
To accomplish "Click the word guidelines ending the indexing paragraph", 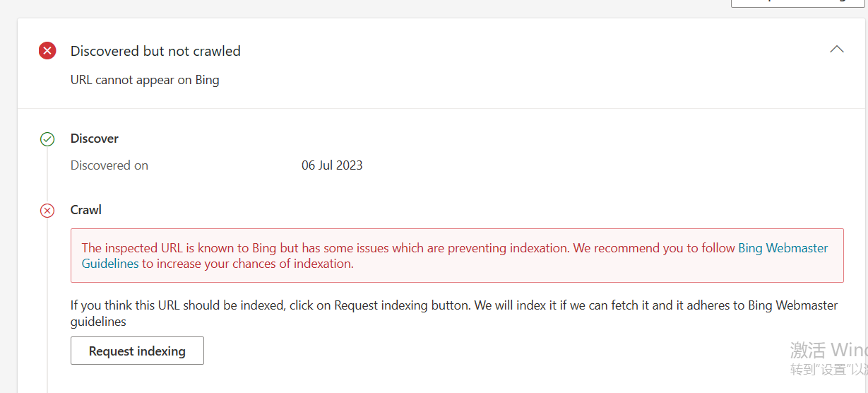I will click(98, 321).
